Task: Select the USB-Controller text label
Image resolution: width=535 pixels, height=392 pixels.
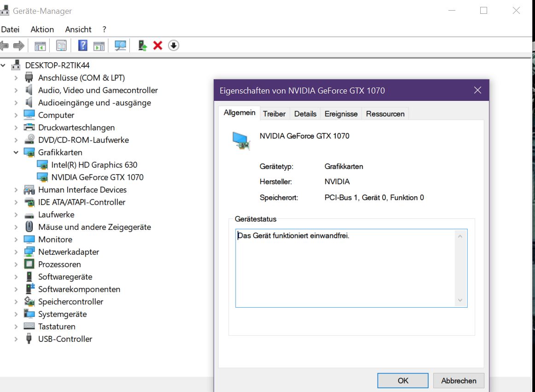Action: point(65,339)
